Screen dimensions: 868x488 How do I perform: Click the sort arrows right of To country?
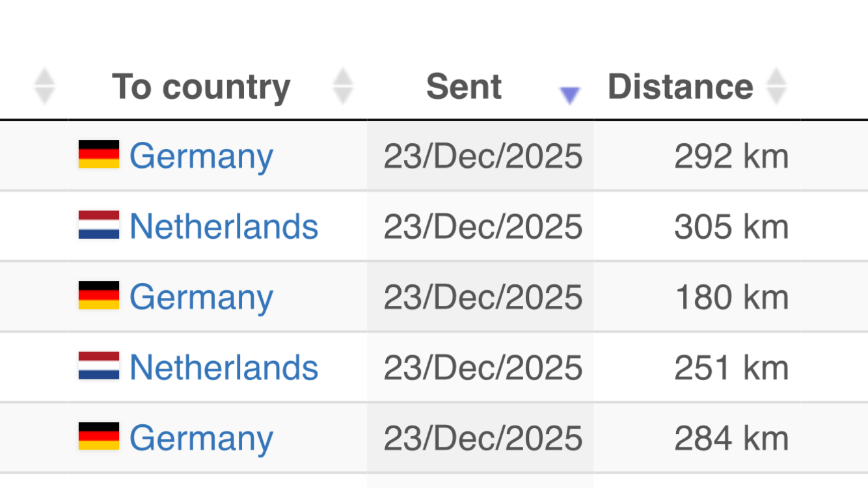coord(343,87)
